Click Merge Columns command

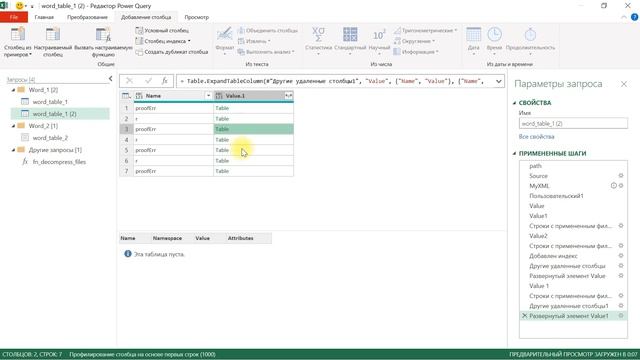pos(268,31)
